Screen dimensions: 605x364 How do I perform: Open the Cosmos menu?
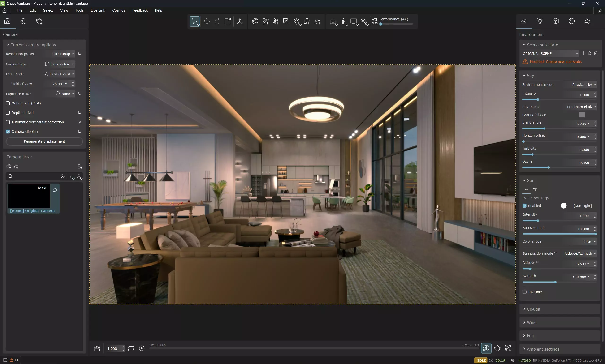(x=118, y=10)
